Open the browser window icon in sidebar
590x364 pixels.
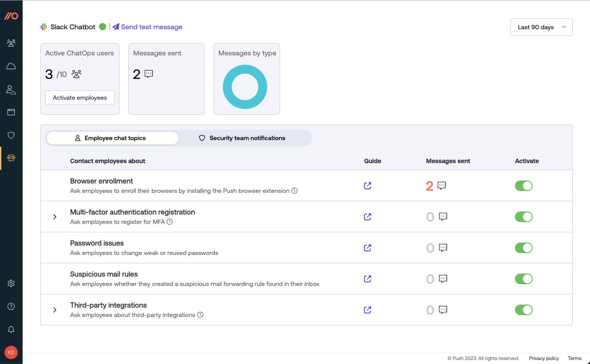[11, 112]
